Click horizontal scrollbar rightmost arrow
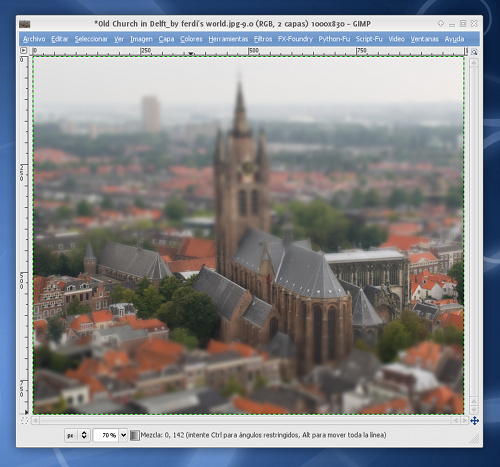This screenshot has height=467, width=500. coord(464,421)
